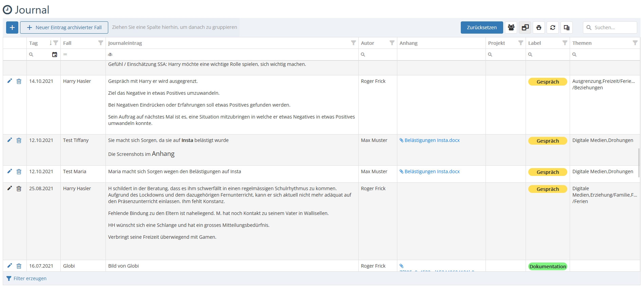644x289 pixels.
Task: Edit the 14.10.2021 Harry Hasler entry
Action: [10, 81]
